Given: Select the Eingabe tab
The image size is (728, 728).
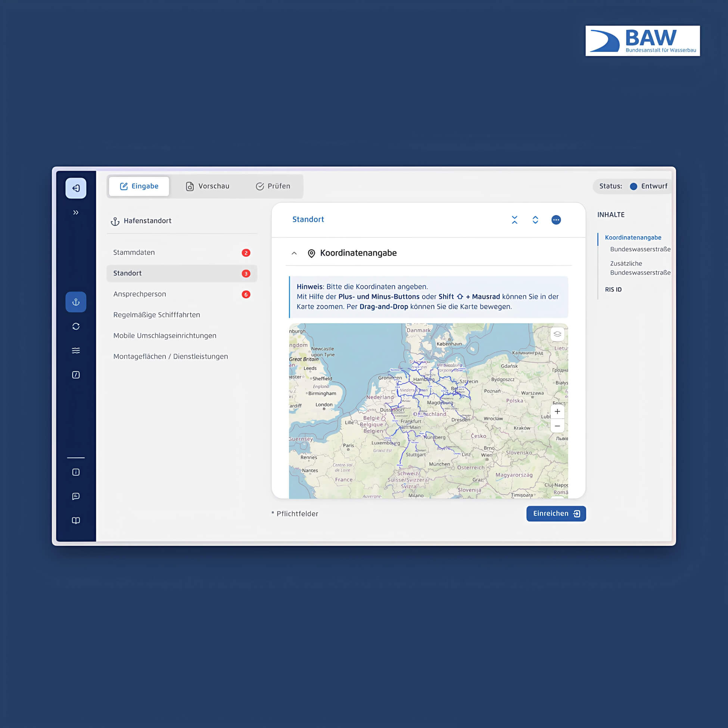Looking at the screenshot, I should tap(139, 186).
